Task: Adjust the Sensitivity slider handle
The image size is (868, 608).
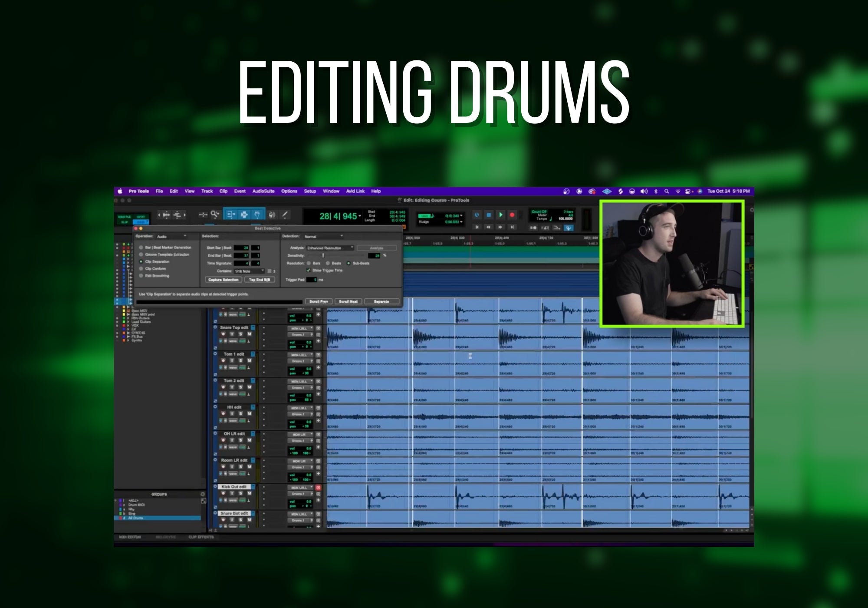Action: point(323,256)
